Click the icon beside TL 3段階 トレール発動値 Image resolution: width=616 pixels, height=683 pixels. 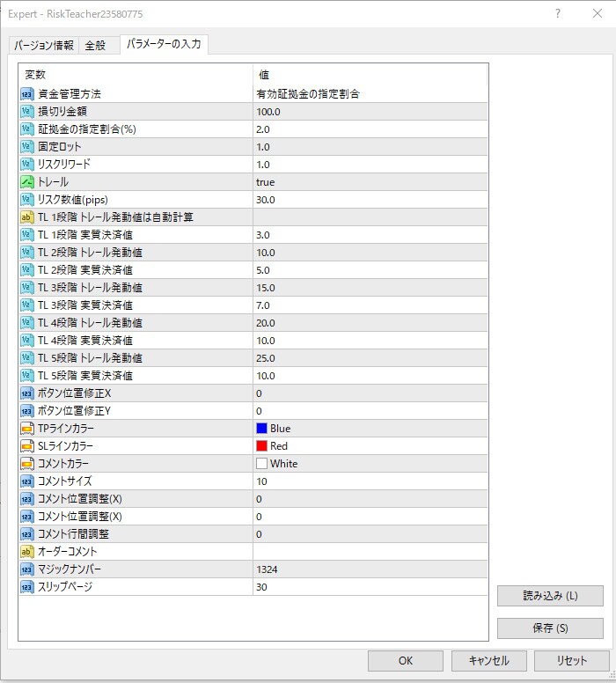click(x=27, y=288)
